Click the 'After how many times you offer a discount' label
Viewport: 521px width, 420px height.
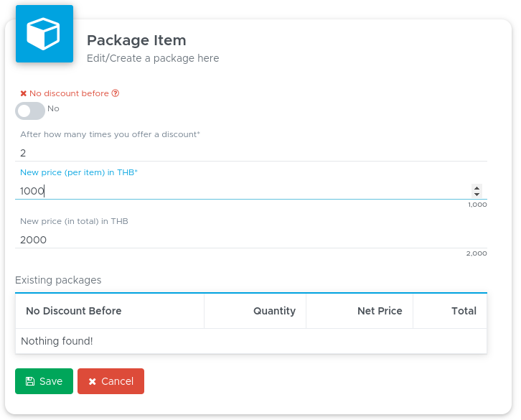point(110,134)
